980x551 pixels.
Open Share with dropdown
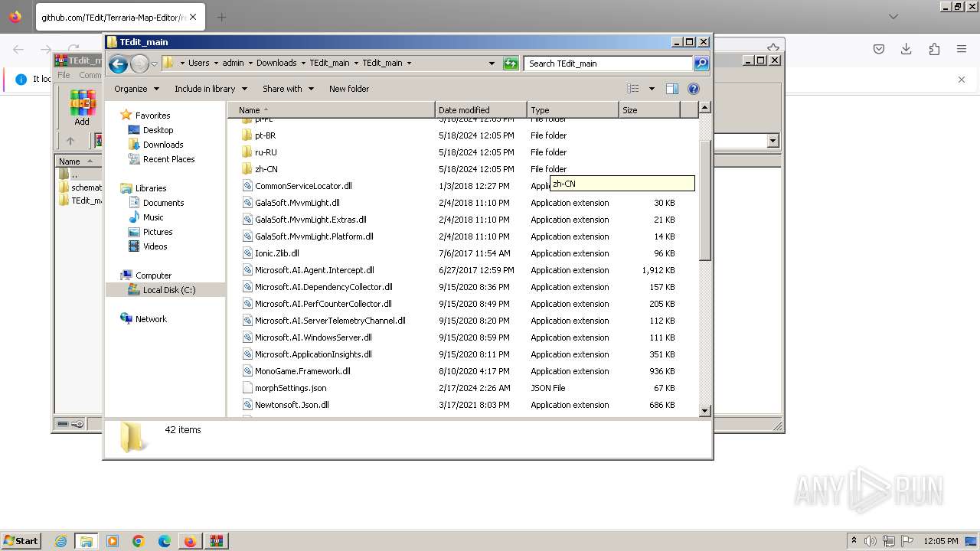[x=288, y=89]
